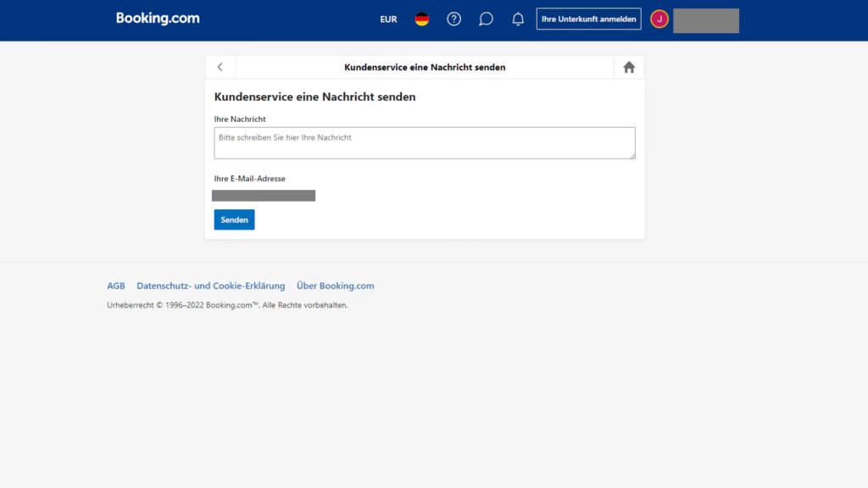Click the red 'J' profile avatar
Image resolution: width=868 pixels, height=488 pixels.
click(659, 19)
